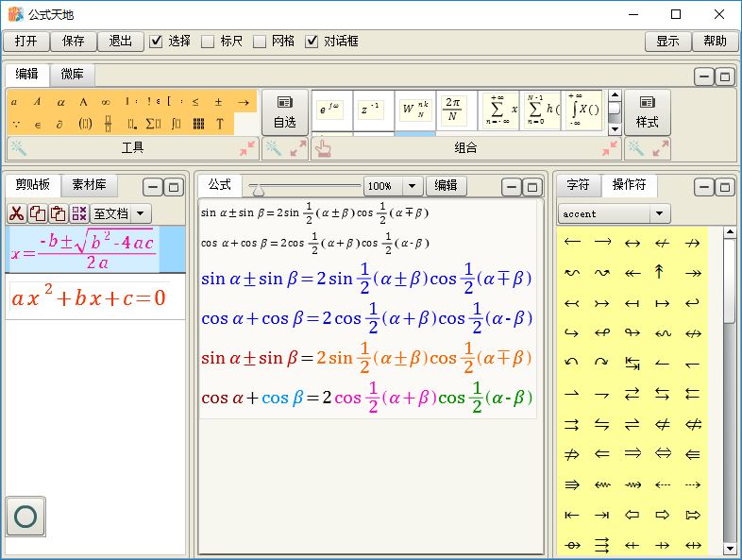This screenshot has height=560, width=742.
Task: Collapse the 组合 panel with pink arrows
Action: click(x=611, y=148)
